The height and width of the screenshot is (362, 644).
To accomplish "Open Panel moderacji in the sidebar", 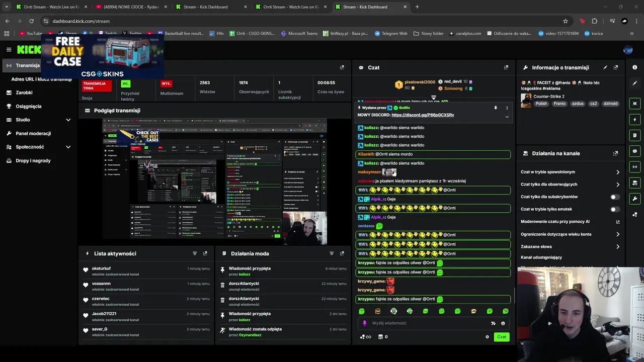I will [x=33, y=133].
